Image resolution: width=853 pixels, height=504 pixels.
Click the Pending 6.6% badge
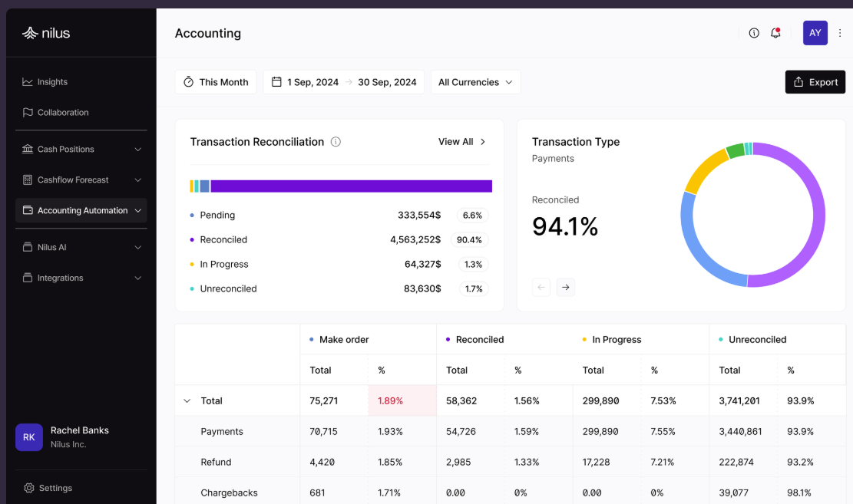472,216
